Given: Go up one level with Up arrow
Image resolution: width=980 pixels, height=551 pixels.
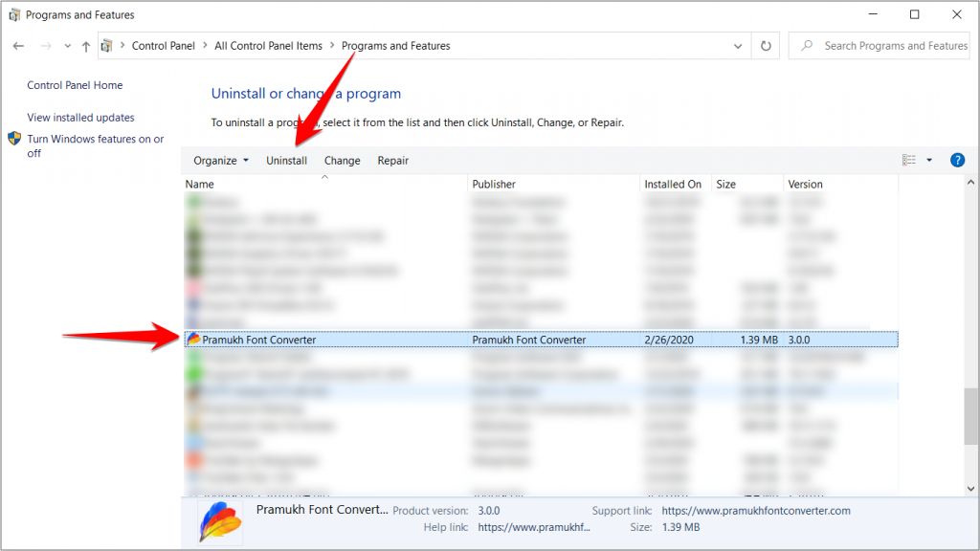Looking at the screenshot, I should tap(85, 46).
